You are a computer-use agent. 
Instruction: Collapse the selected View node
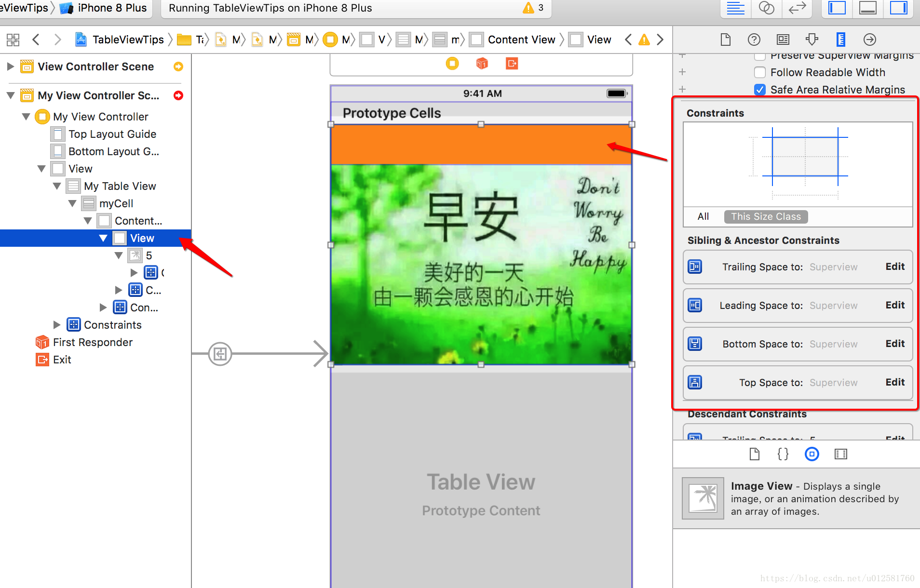point(103,238)
